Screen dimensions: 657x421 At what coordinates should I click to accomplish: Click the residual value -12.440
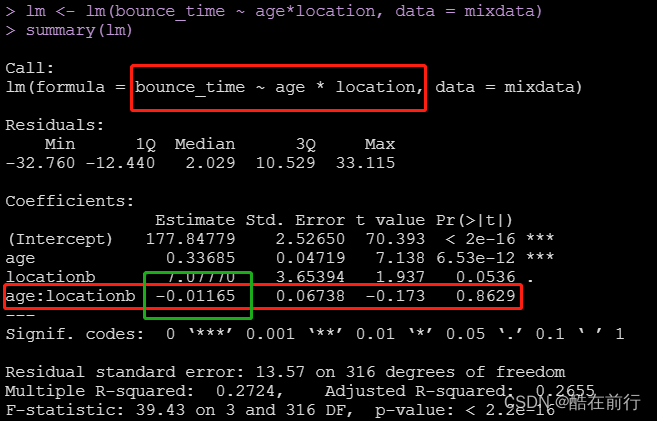[x=120, y=163]
